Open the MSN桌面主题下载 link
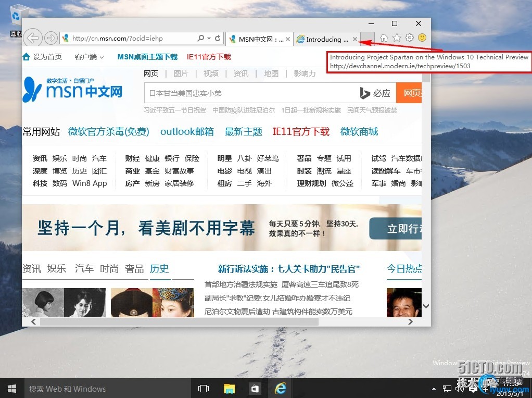 [148, 57]
